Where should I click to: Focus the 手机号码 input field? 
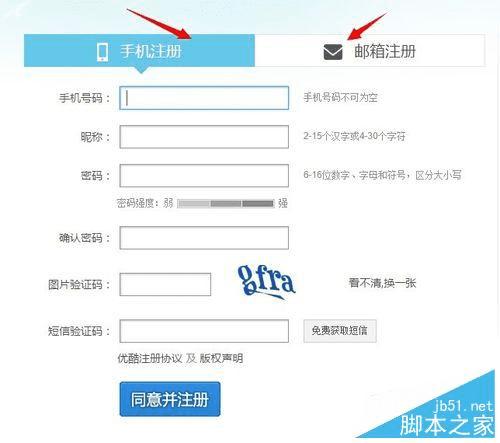pyautogui.click(x=204, y=98)
